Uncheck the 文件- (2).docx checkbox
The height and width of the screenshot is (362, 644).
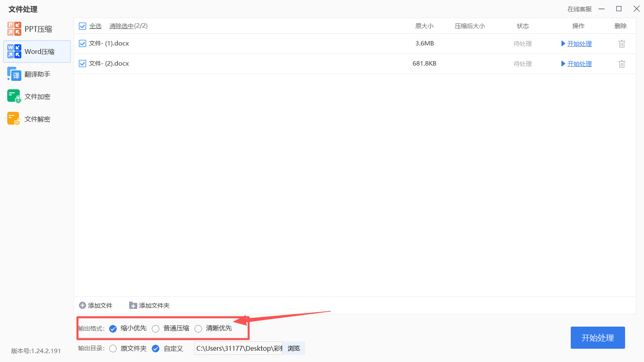click(83, 64)
